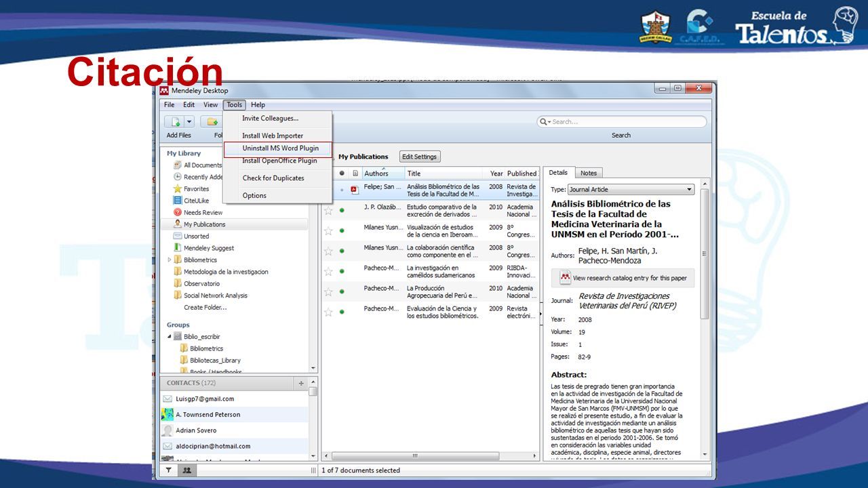The height and width of the screenshot is (488, 868).
Task: Click the PDF icon on the Felipe row
Action: click(355, 190)
